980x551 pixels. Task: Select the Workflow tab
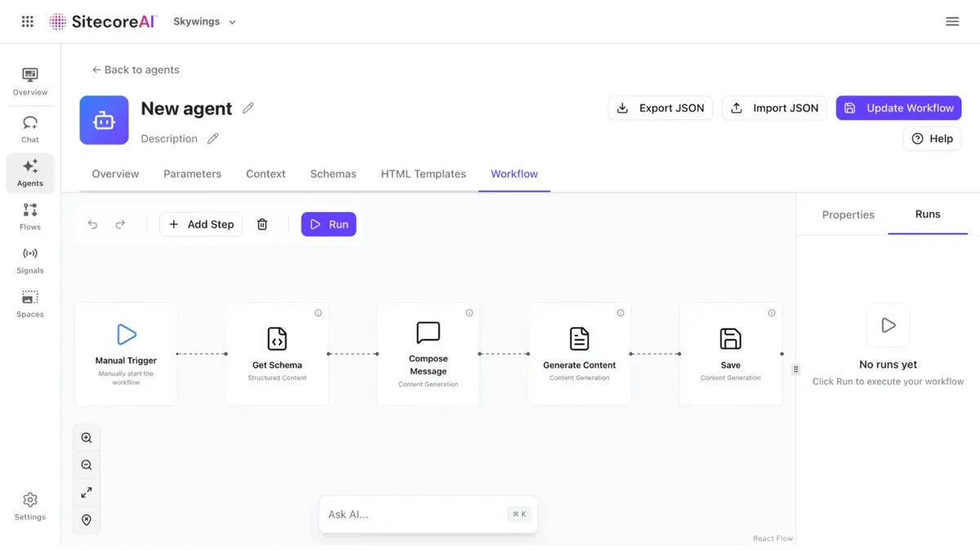coord(514,174)
